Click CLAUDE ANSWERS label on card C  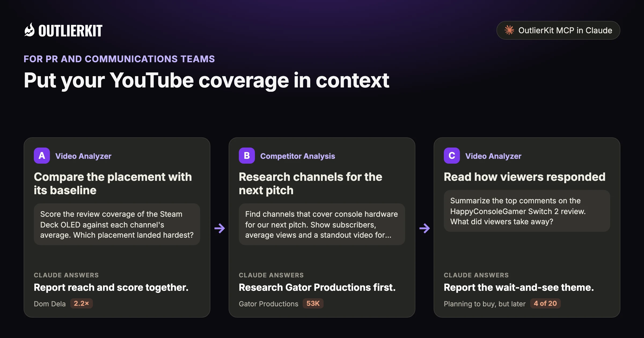click(x=476, y=275)
